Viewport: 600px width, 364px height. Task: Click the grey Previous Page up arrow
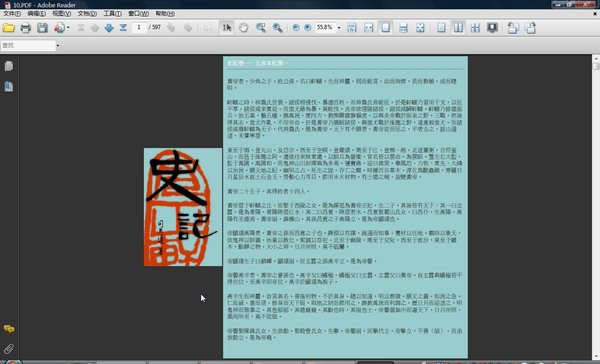tap(95, 28)
